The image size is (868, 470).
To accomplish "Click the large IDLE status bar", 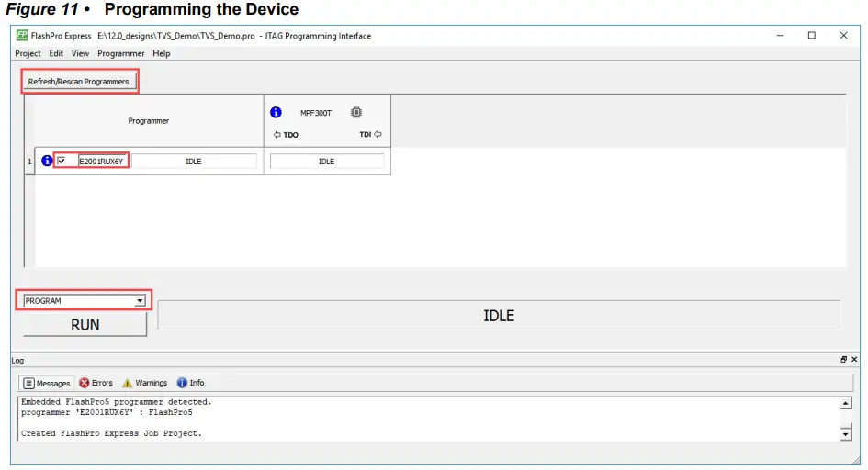I will coord(499,316).
